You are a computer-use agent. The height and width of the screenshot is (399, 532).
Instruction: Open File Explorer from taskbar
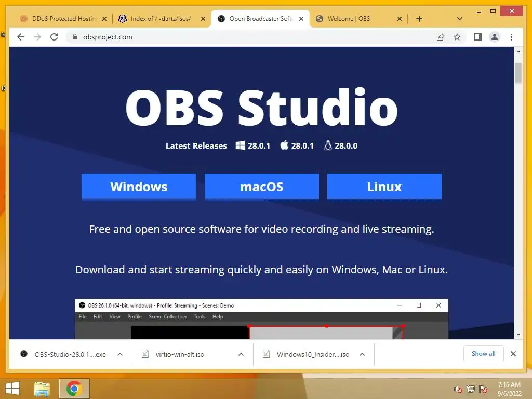tap(42, 389)
